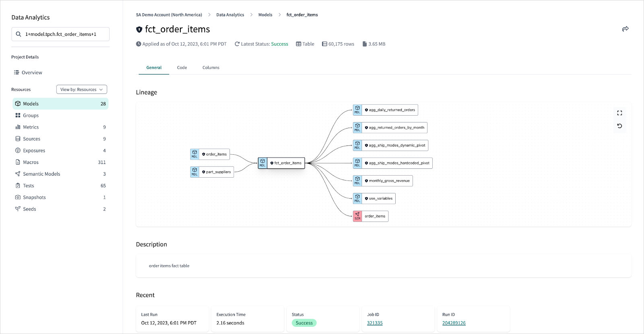Image resolution: width=644 pixels, height=334 pixels.
Task: Switch to the General tab
Action: [x=154, y=68]
